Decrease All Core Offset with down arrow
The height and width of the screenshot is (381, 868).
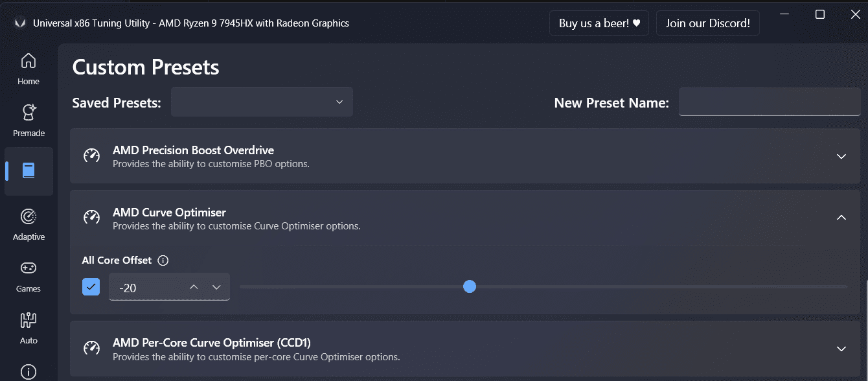[216, 287]
